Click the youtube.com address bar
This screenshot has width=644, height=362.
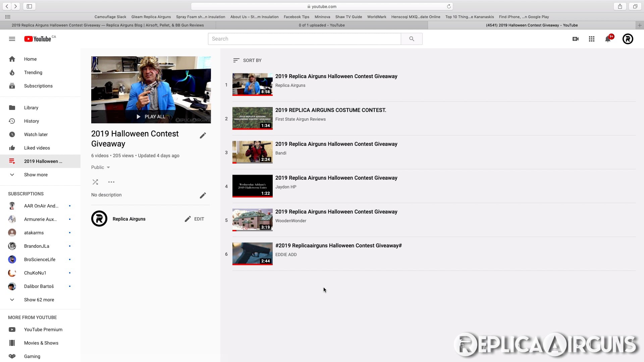(322, 6)
